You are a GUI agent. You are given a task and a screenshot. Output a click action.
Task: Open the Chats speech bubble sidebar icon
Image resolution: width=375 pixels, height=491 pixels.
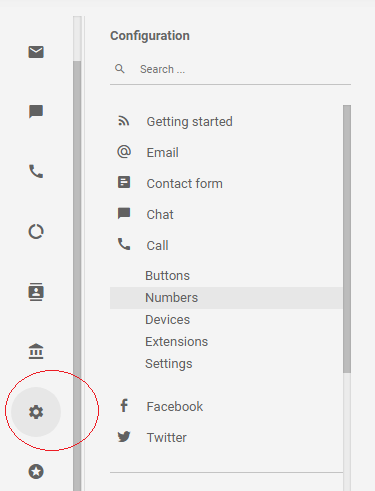pos(36,112)
